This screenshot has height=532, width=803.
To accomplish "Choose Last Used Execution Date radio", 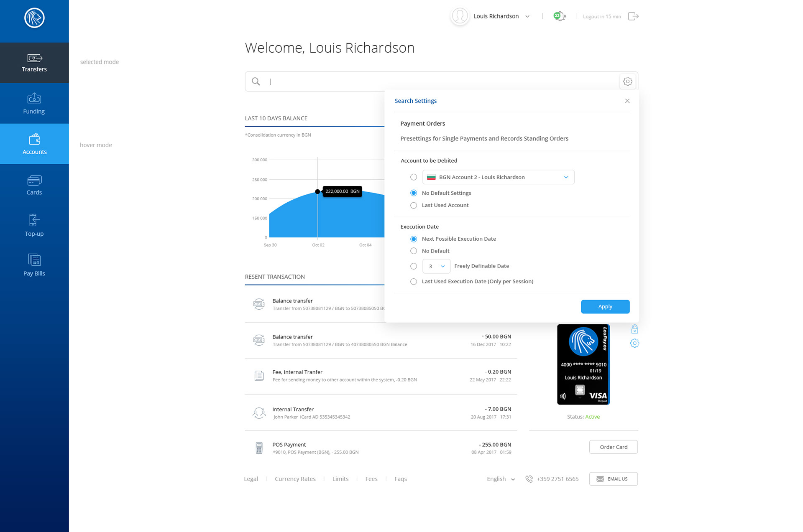I will [414, 282].
